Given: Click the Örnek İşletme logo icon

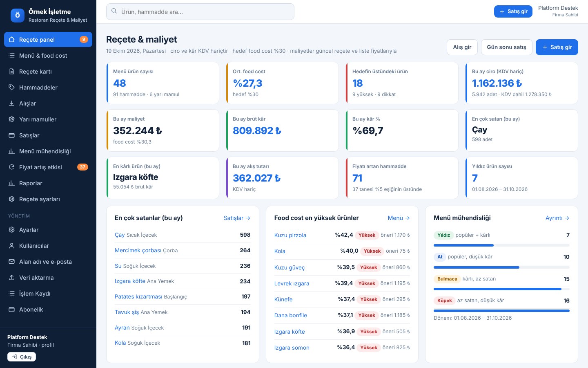Looking at the screenshot, I should (x=17, y=16).
